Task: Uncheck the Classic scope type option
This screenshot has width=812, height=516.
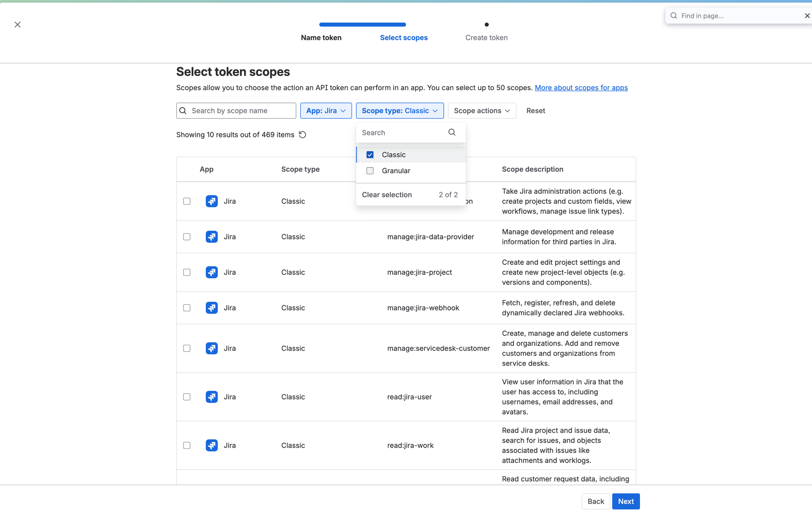Action: pyautogui.click(x=370, y=154)
